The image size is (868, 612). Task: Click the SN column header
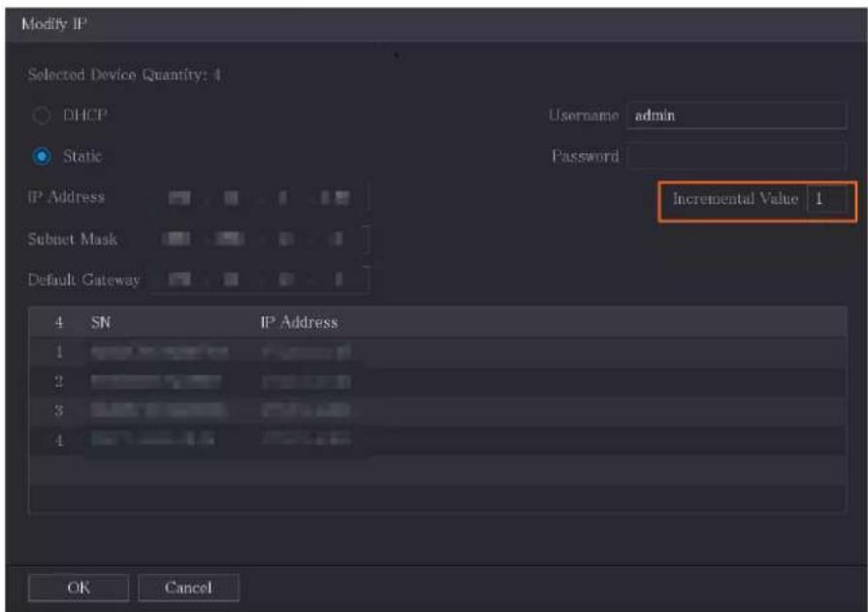tap(101, 322)
